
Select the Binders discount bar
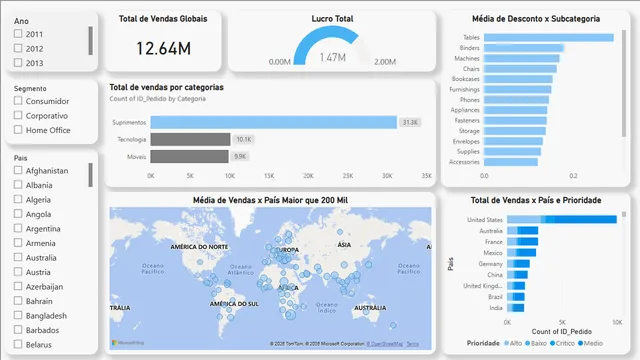coord(524,48)
